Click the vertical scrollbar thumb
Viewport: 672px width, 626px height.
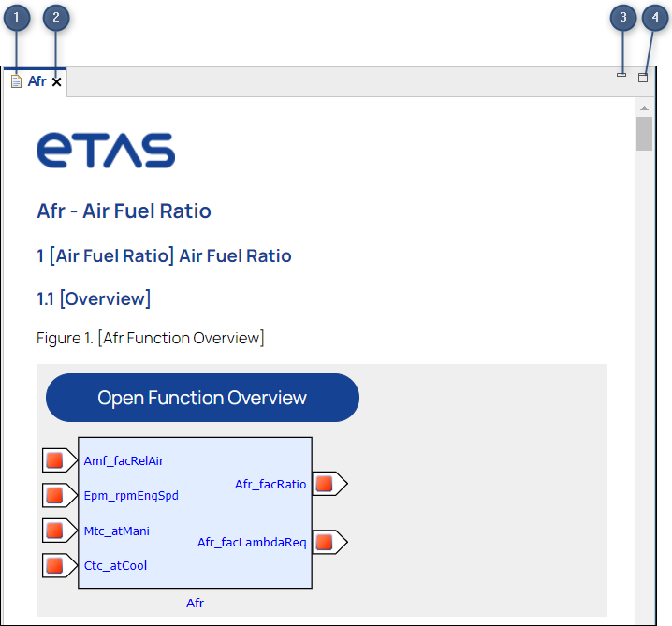[644, 134]
